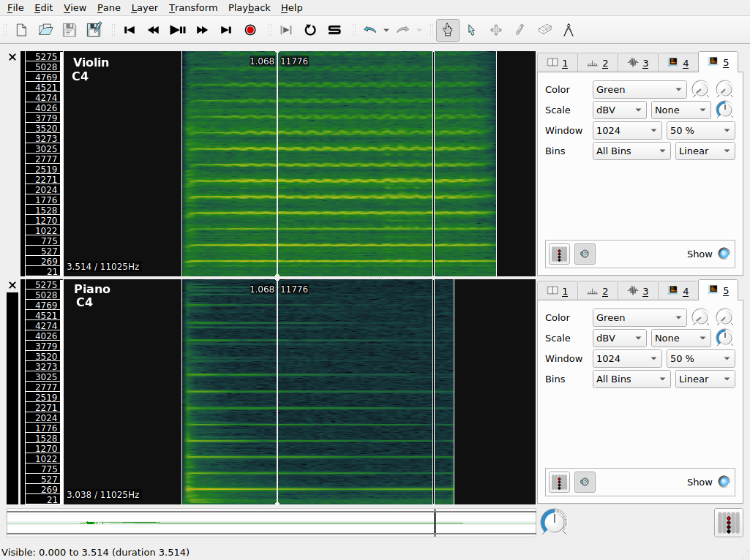Close the Violin C4 pane

(12, 57)
